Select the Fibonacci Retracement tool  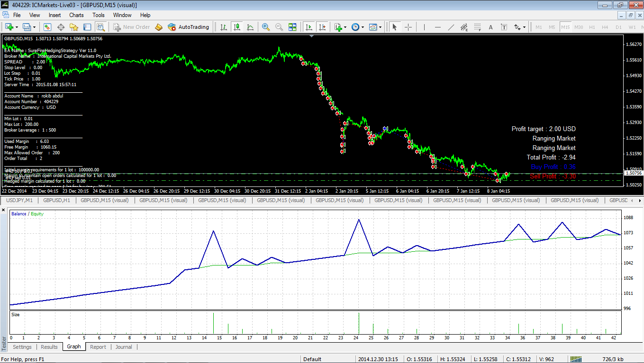point(477,27)
